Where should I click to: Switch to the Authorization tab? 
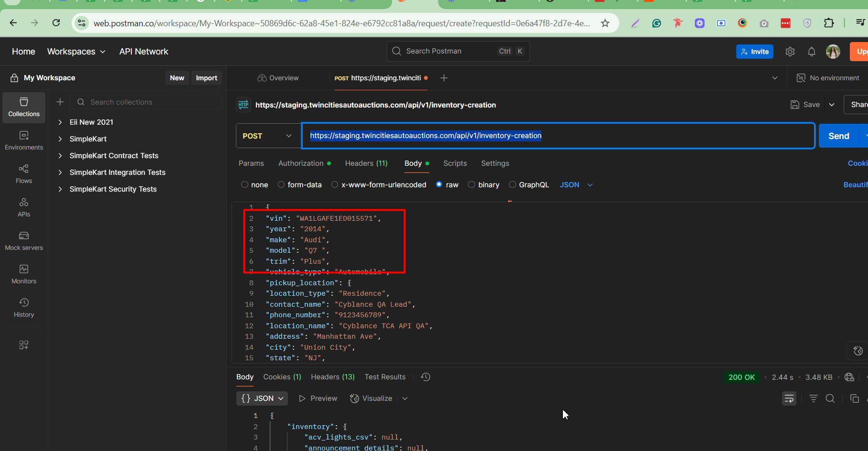click(x=304, y=163)
